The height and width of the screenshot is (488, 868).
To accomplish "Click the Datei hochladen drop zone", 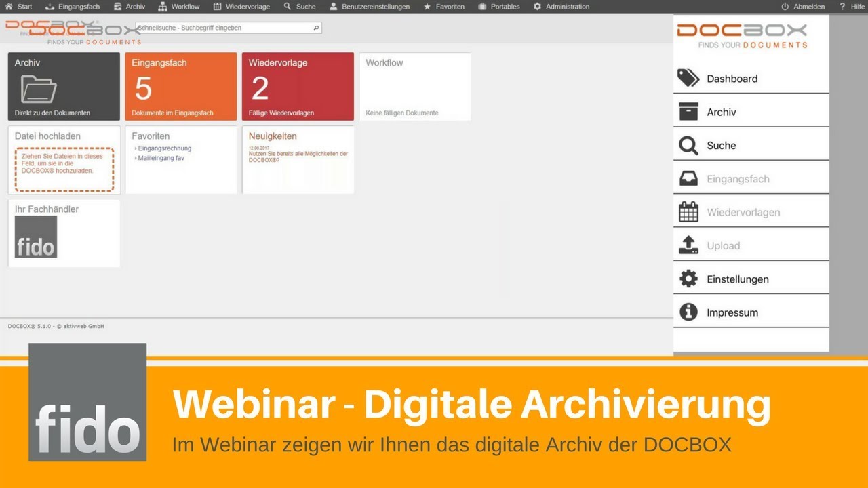I will click(x=64, y=169).
